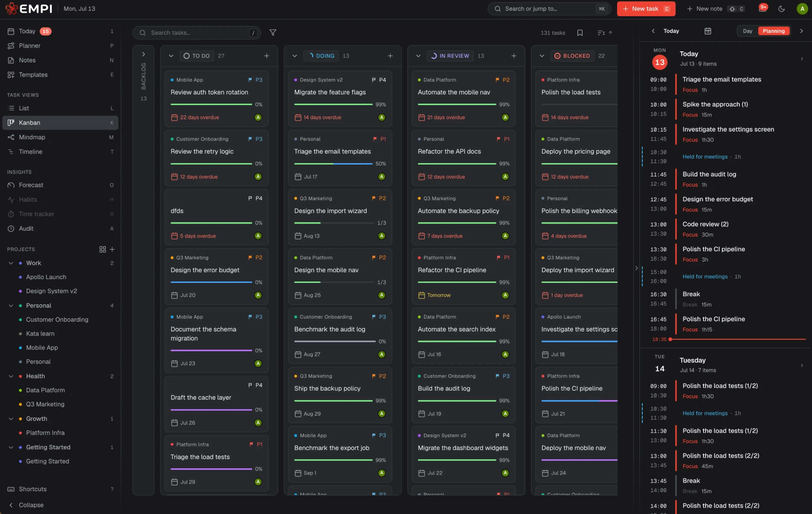The width and height of the screenshot is (812, 514).
Task: Open Notes in sidebar
Action: point(60,60)
